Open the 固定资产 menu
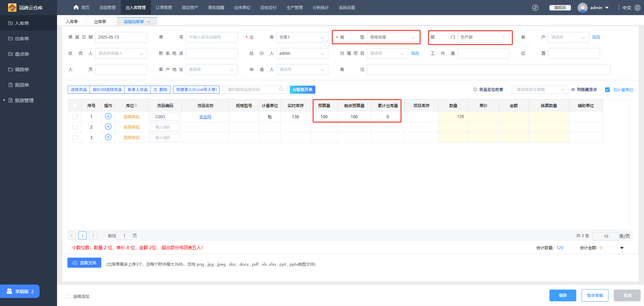This screenshot has height=306, width=644. coord(190,8)
